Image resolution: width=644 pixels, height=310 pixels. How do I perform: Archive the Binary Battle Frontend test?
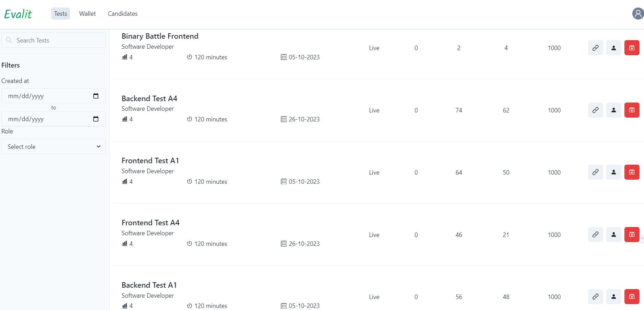[x=632, y=48]
